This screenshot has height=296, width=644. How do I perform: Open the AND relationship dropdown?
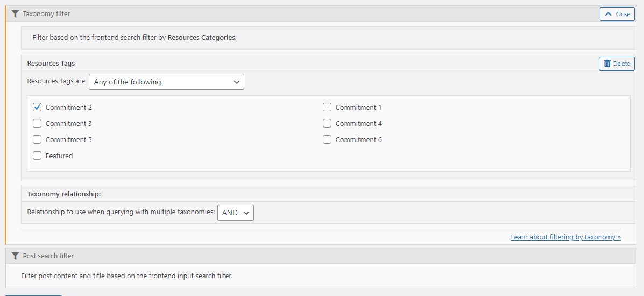click(235, 213)
